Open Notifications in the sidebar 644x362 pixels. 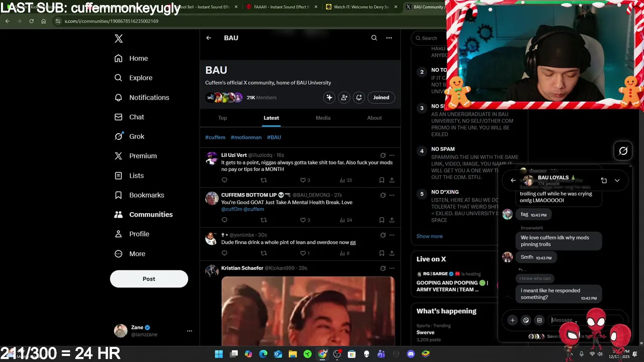coord(142,98)
